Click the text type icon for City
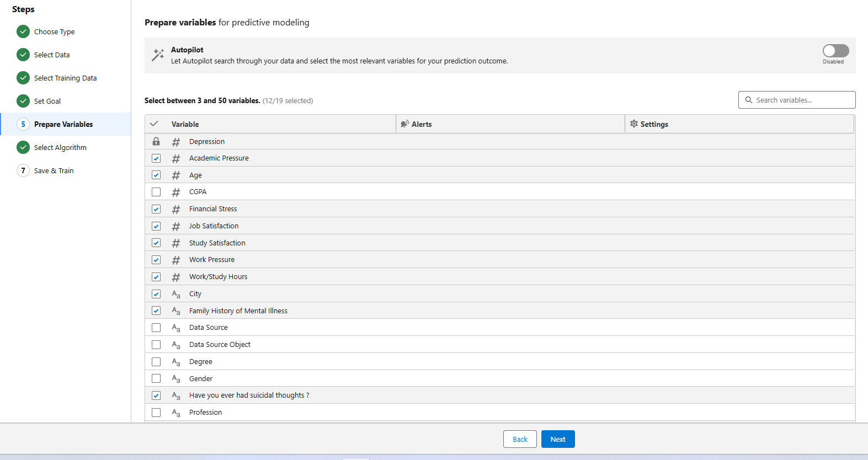Image resolution: width=868 pixels, height=460 pixels. click(x=176, y=295)
